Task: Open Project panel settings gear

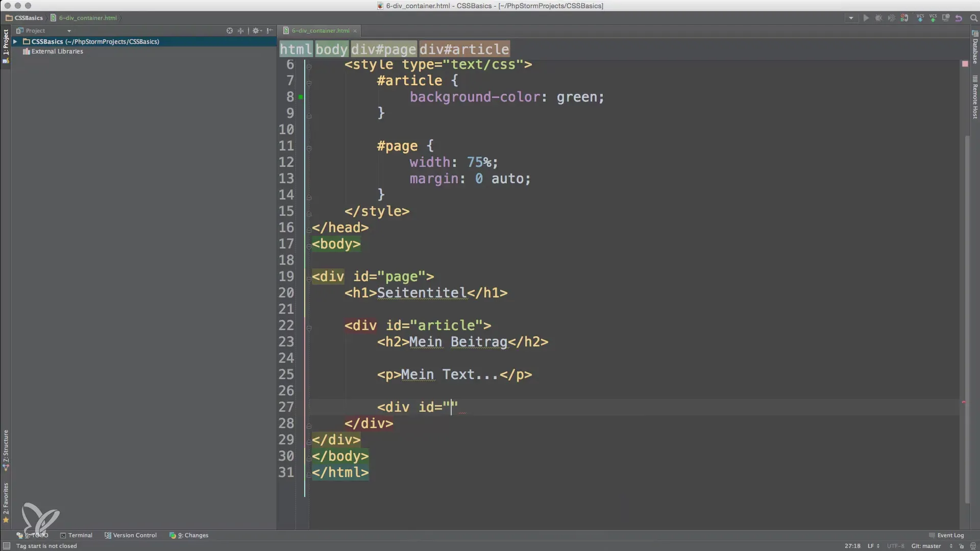Action: coord(257,31)
